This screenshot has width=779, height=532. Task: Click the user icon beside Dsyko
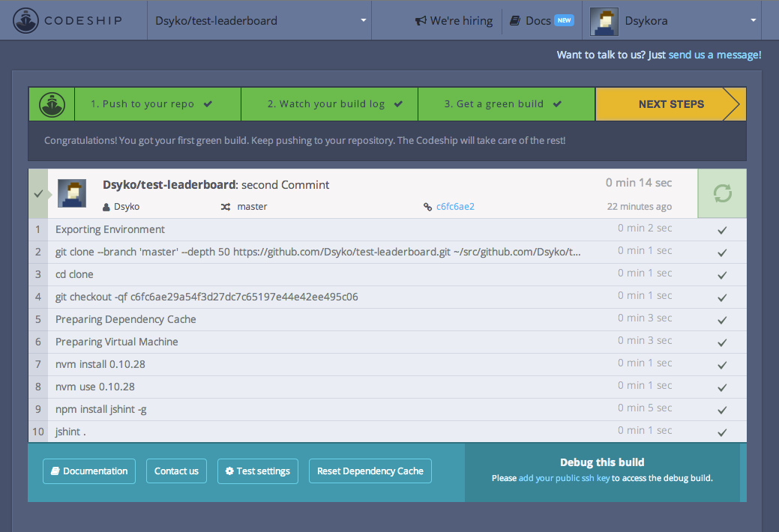click(106, 207)
